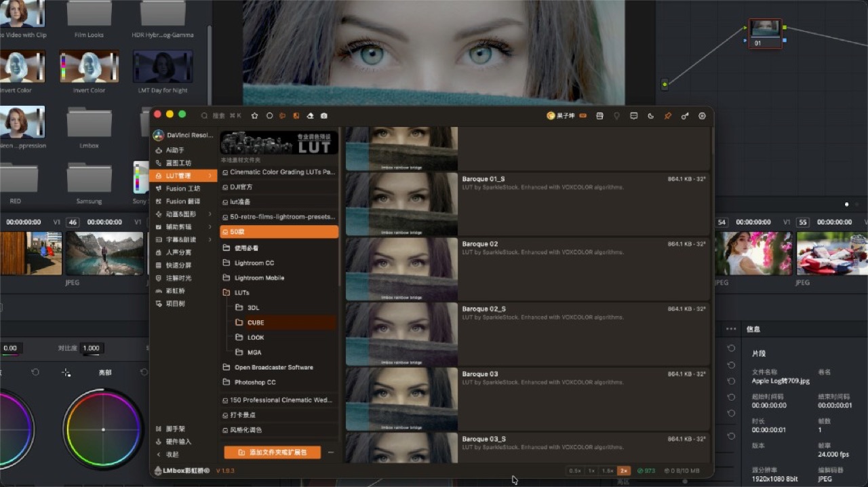This screenshot has height=487, width=868.
Task: Expand the 字幕&朗读 submenu arrow
Action: (x=210, y=239)
